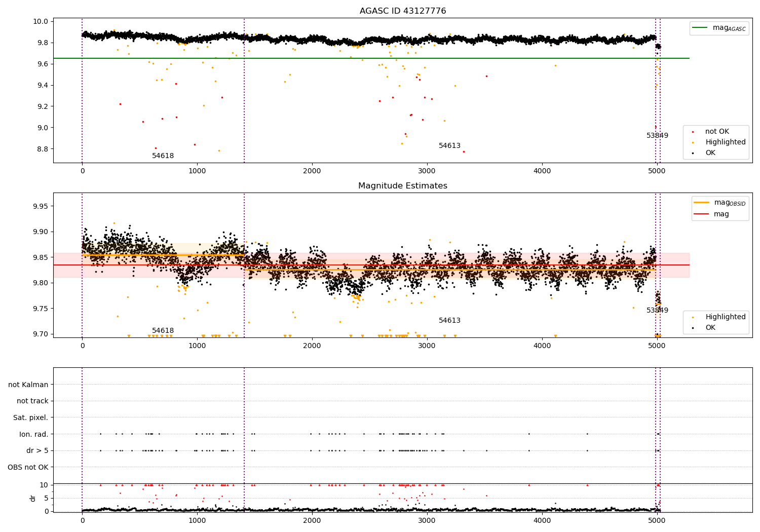Image resolution: width=760 pixels, height=532 pixels.
Task: Click the 9.90 y-axis tick label
Action: tap(41, 232)
